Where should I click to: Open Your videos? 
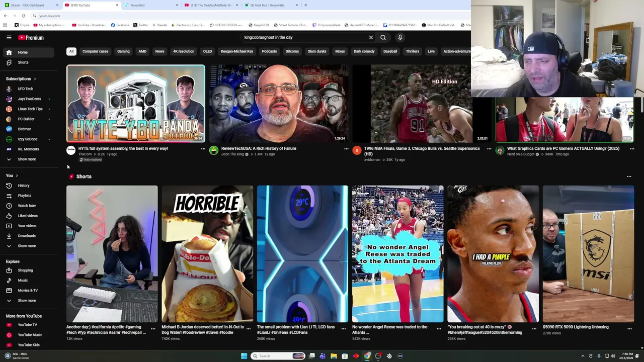(28, 226)
